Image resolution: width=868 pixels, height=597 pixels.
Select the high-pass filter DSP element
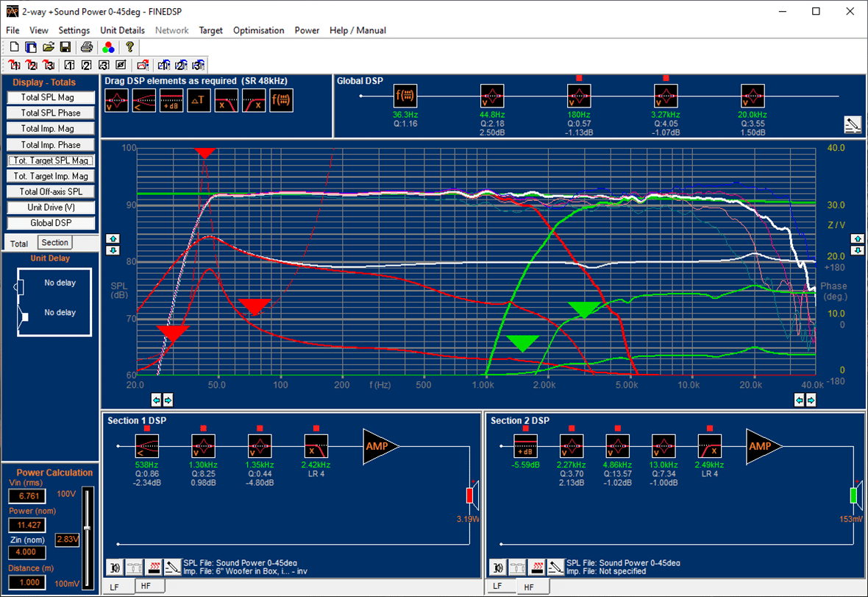[x=255, y=100]
